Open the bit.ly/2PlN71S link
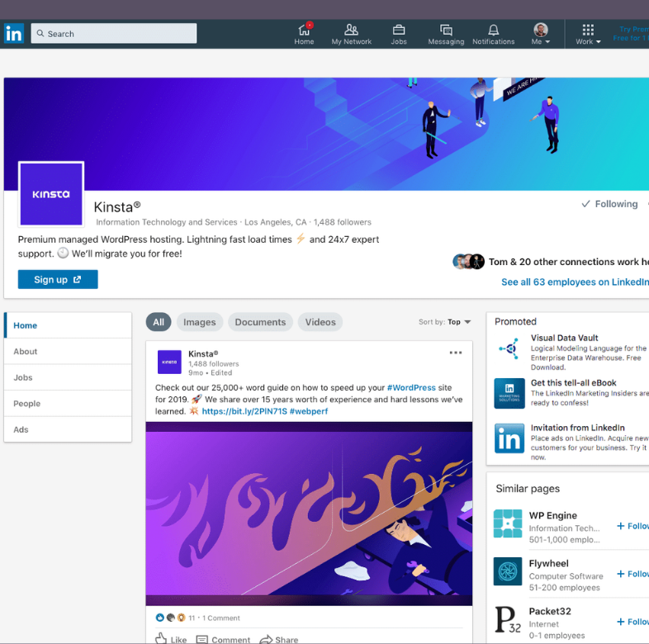 point(244,411)
